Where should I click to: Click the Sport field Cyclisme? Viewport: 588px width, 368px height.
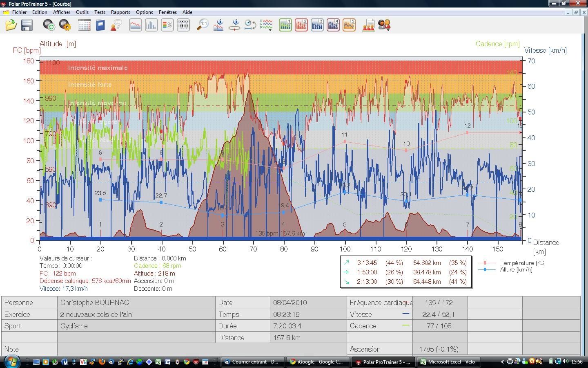coord(136,326)
